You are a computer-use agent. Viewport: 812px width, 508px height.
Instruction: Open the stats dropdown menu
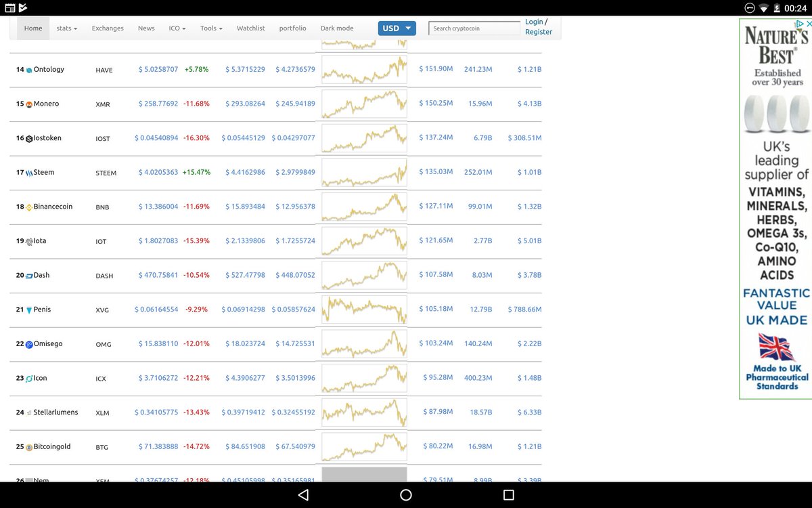point(67,28)
